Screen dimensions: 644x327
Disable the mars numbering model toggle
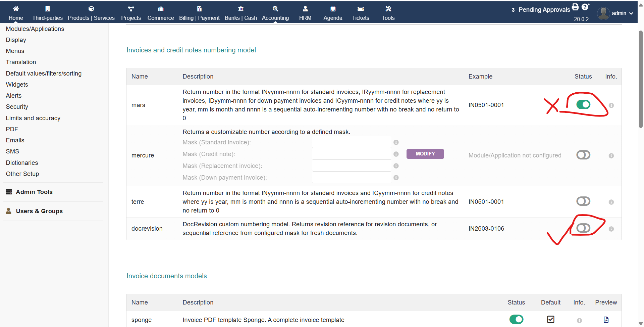(583, 105)
